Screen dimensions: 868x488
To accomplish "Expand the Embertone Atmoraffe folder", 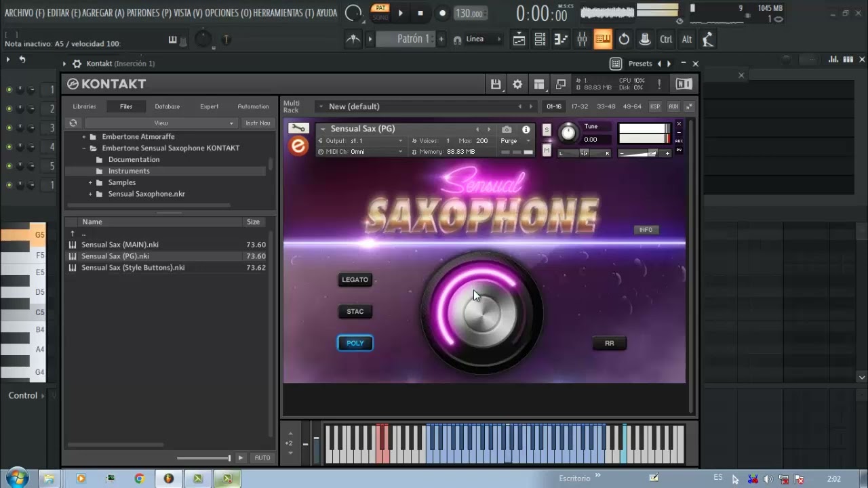I will 84,136.
